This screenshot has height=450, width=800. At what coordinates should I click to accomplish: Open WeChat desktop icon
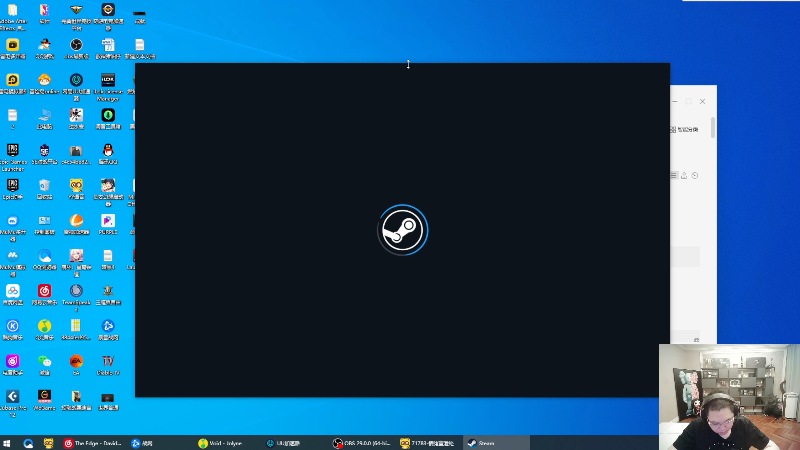click(44, 365)
